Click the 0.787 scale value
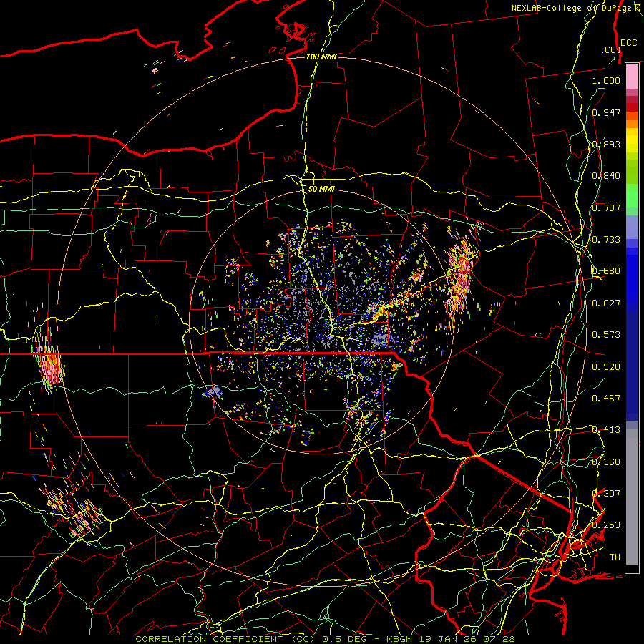The height and width of the screenshot is (644, 644). pos(606,208)
